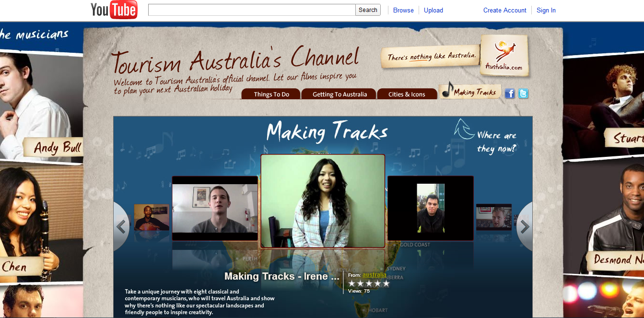Click the 'Where are they now?' text
The height and width of the screenshot is (318, 644).
497,142
